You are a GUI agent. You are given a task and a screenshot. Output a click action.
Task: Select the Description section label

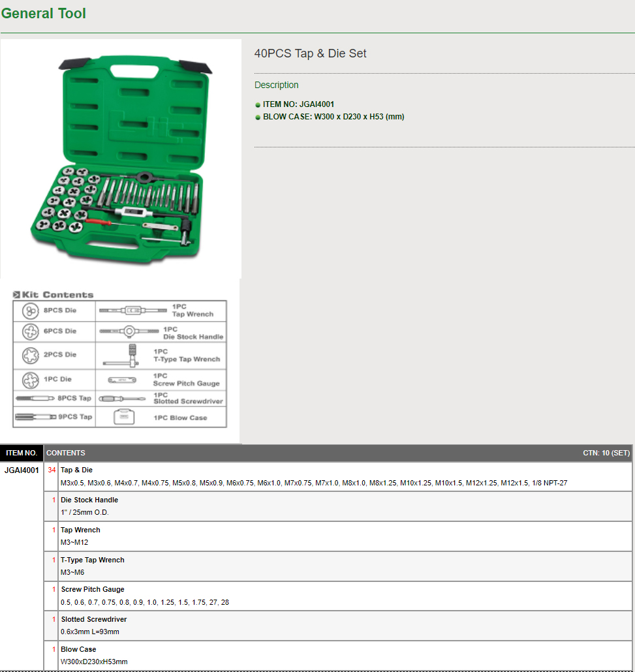276,85
